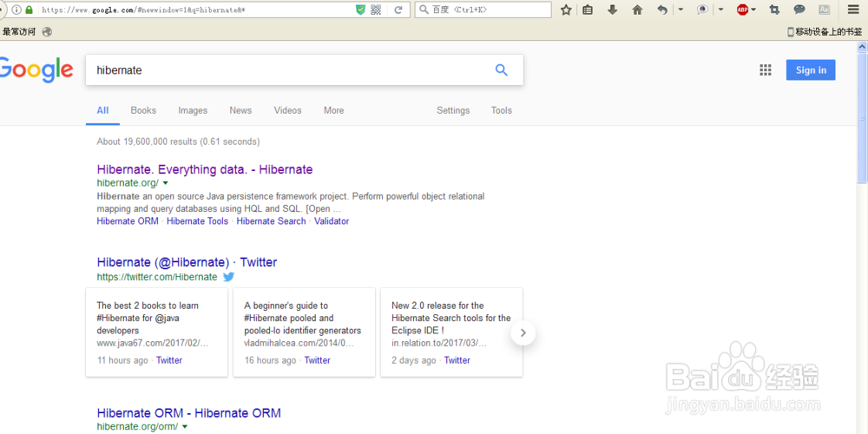Click the globe icon on bookmarks bar

[x=47, y=32]
